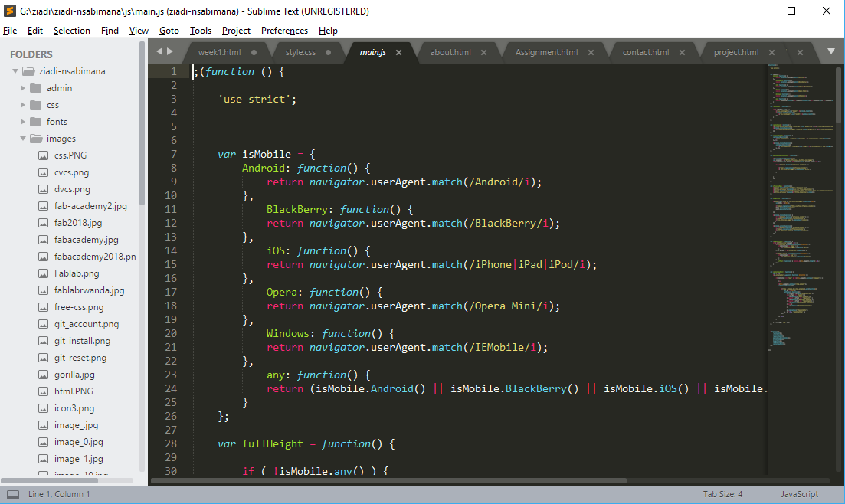845x504 pixels.
Task: Open the Find menu
Action: 110,31
